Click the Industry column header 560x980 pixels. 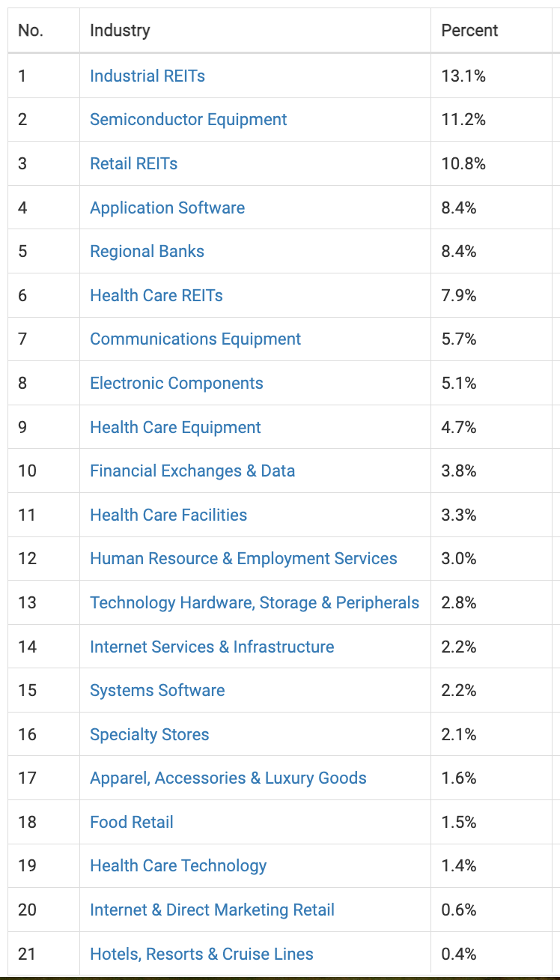tap(120, 31)
